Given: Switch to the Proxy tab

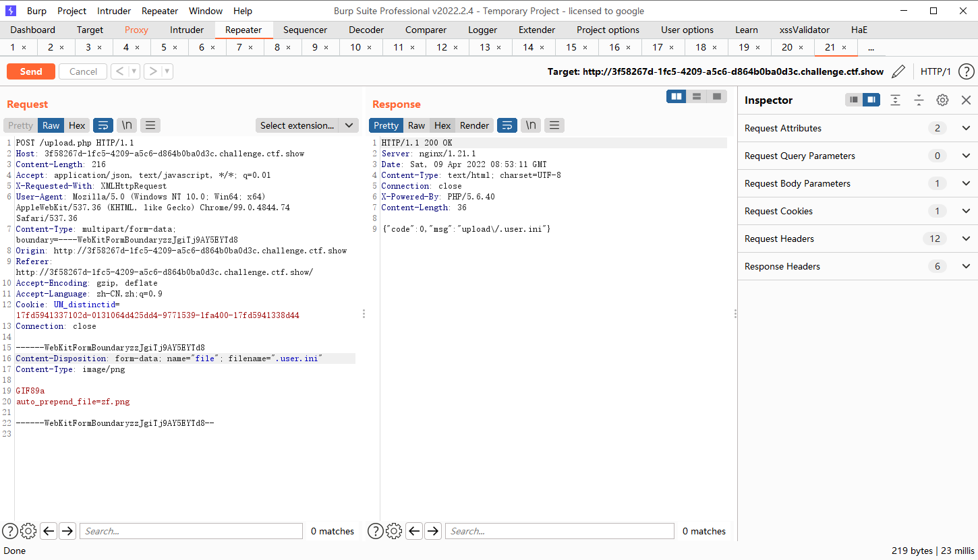Looking at the screenshot, I should pos(136,30).
